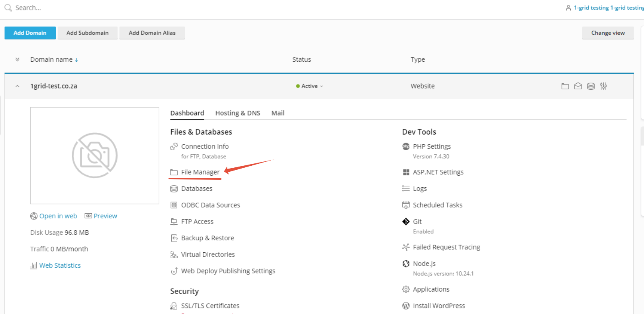This screenshot has width=644, height=314.
Task: Switch to the Dashboard tab
Action: (x=187, y=113)
